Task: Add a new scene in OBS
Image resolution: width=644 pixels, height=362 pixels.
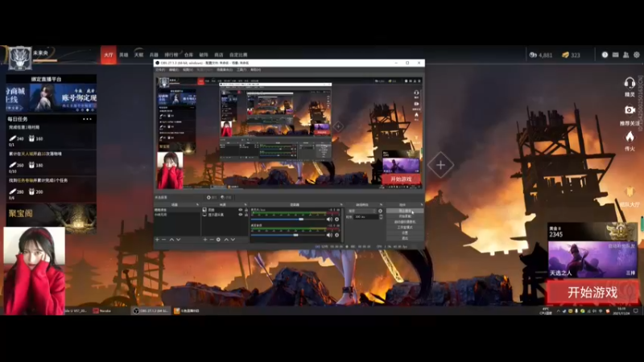Action: pos(157,239)
